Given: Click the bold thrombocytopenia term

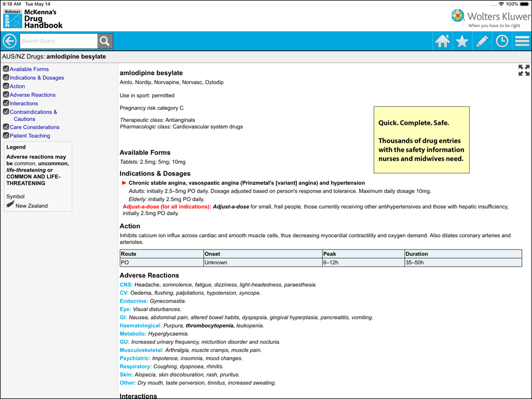Looking at the screenshot, I should point(210,326).
